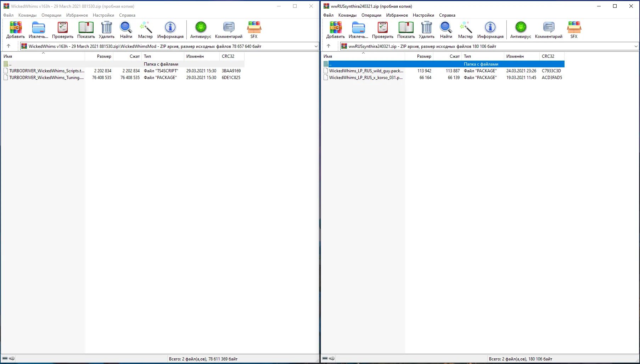Click Информация icon in right window

click(x=490, y=30)
